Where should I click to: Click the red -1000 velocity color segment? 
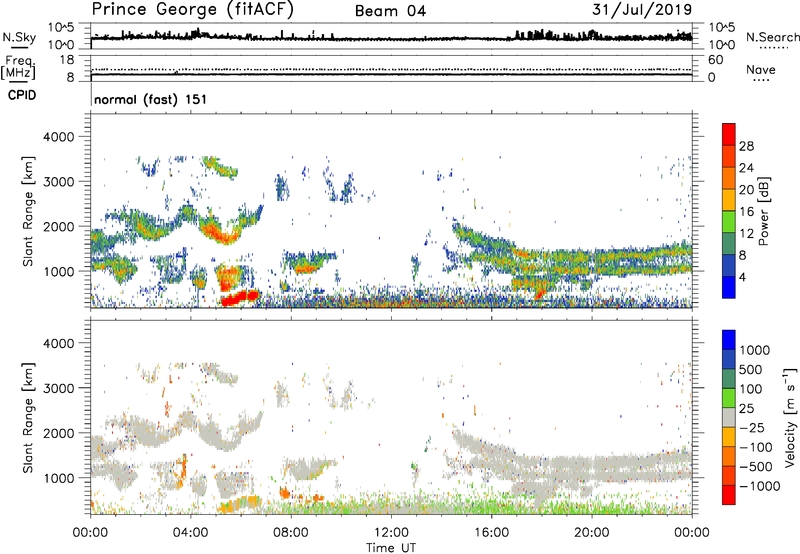[x=729, y=495]
